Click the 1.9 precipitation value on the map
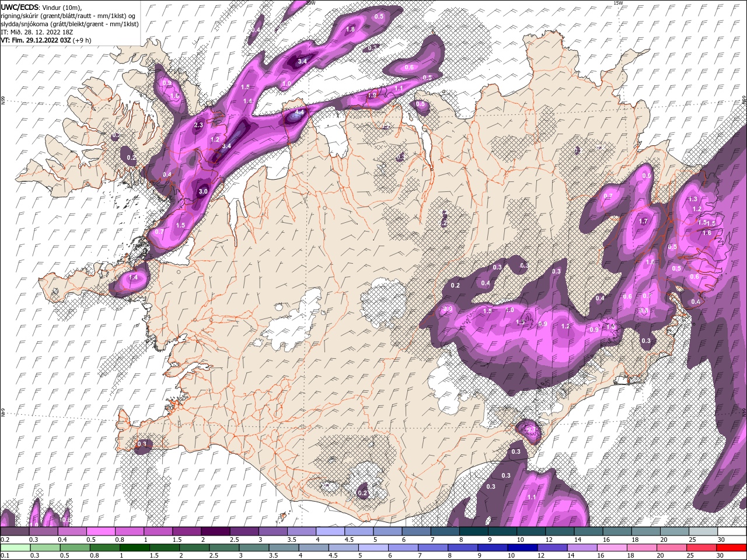 point(372,96)
